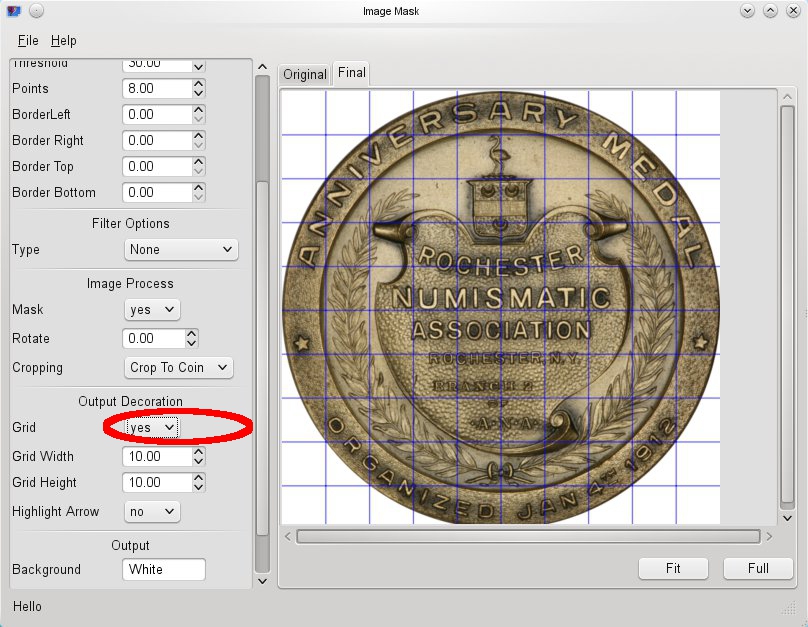This screenshot has height=627, width=808.
Task: Click the image view scroll-down arrow
Action: pos(787,518)
